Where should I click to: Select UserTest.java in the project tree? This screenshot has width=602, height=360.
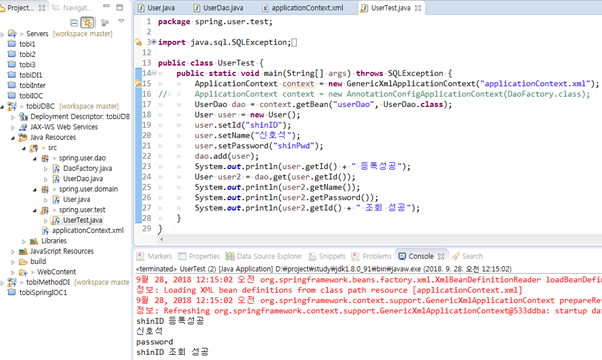click(x=83, y=220)
